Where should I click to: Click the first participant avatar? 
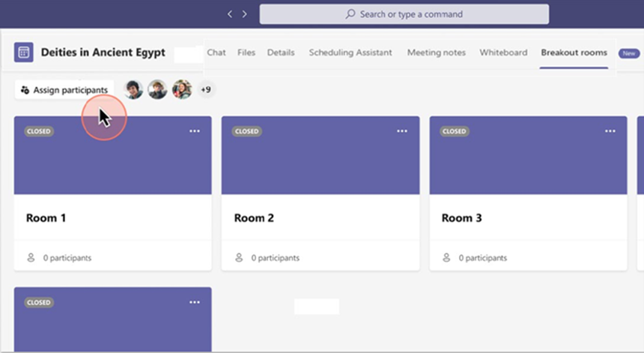133,89
